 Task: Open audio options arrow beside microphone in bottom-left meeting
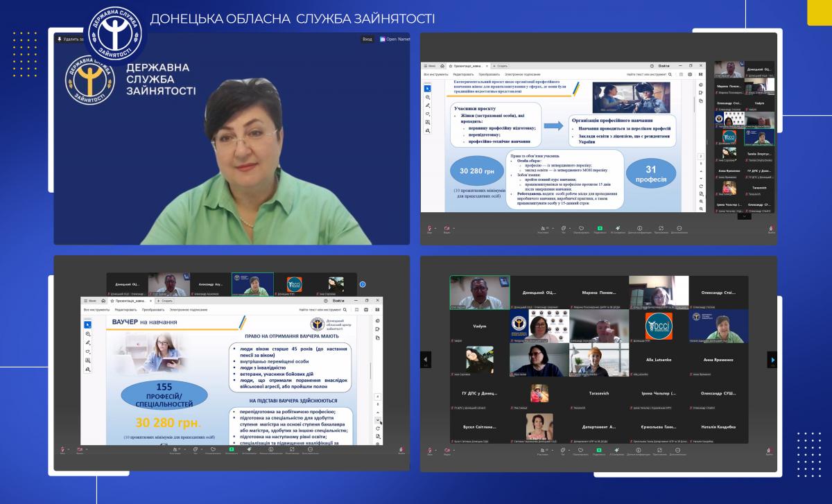coord(69,449)
